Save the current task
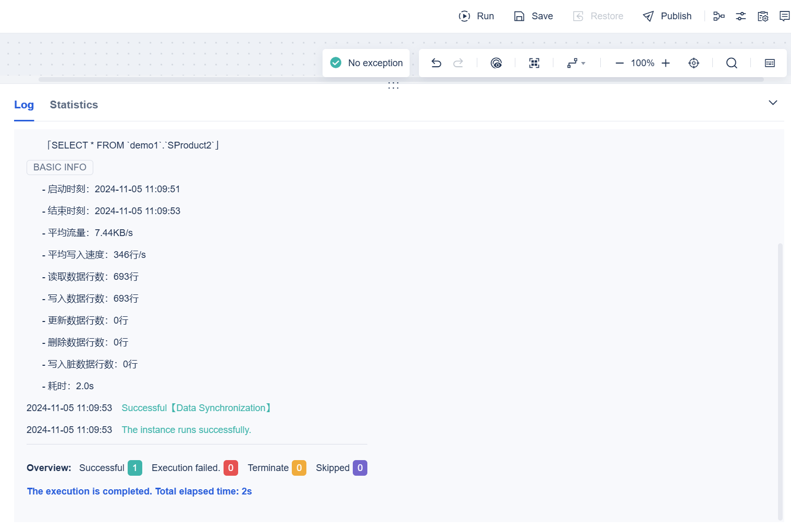The image size is (791, 532). pos(533,16)
